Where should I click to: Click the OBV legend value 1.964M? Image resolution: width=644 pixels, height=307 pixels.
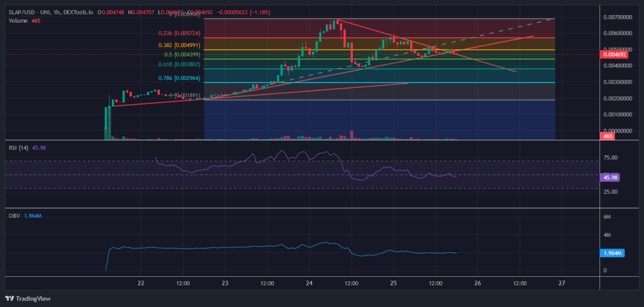[x=33, y=216]
